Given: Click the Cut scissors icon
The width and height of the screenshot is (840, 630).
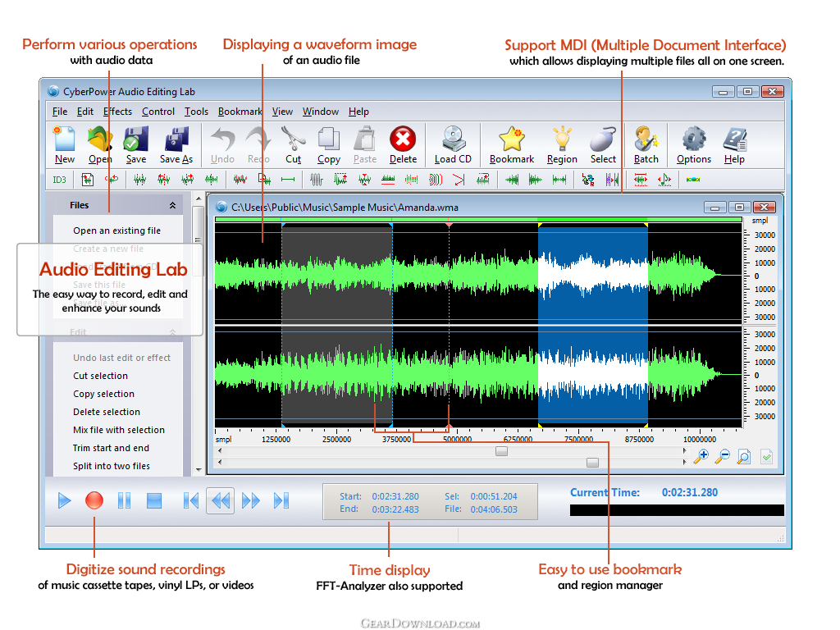Looking at the screenshot, I should (293, 139).
